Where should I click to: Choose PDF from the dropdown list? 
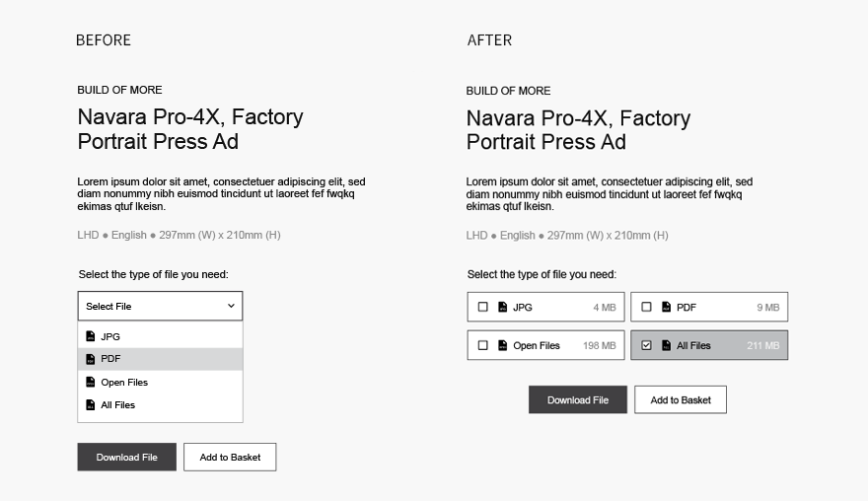tap(160, 359)
